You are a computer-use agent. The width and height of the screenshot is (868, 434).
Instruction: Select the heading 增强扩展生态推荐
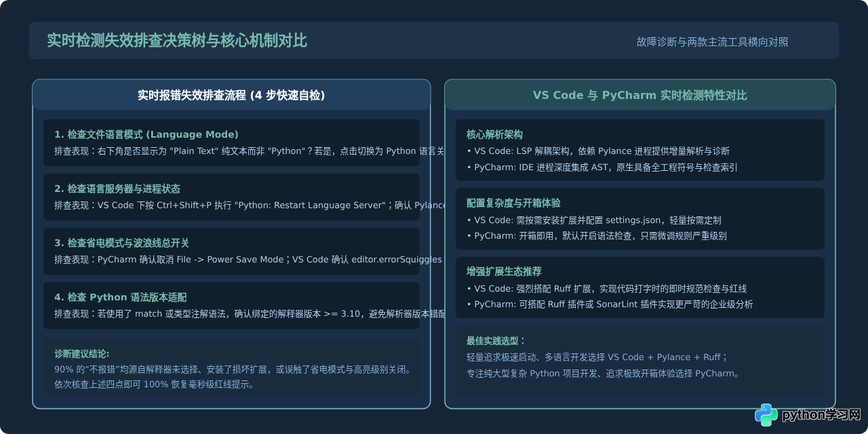click(x=505, y=271)
